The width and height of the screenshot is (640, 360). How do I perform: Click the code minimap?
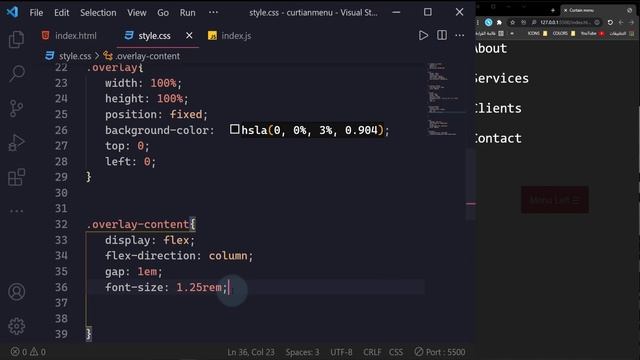tap(446, 99)
